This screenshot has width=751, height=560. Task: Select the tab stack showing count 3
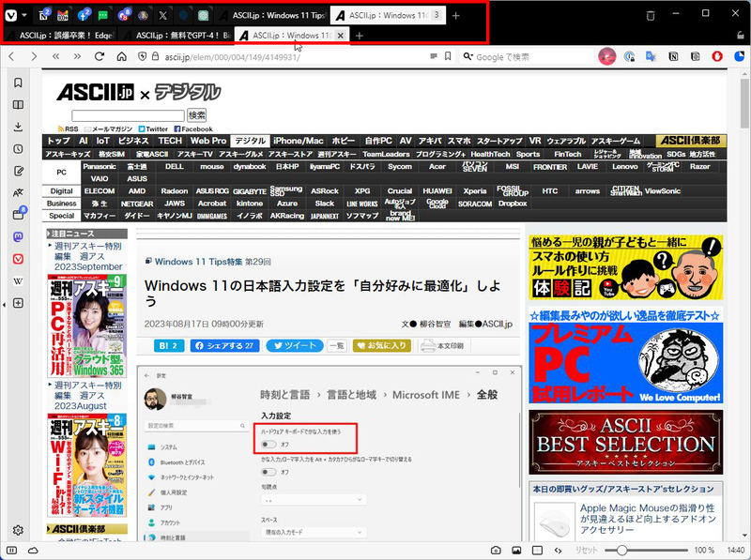389,15
